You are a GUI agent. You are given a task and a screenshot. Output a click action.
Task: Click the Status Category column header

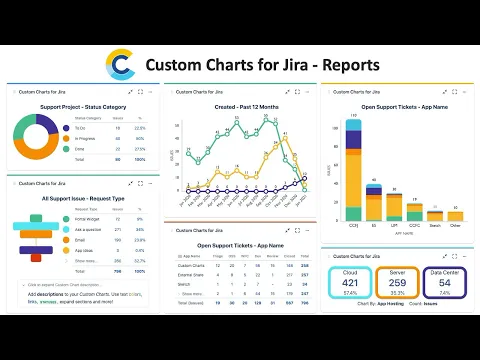tap(88, 118)
